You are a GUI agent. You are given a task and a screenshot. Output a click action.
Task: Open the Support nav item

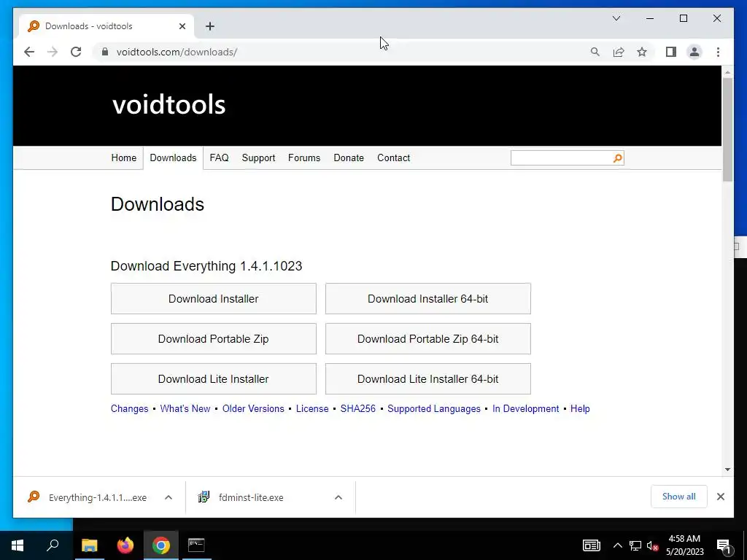(x=259, y=157)
